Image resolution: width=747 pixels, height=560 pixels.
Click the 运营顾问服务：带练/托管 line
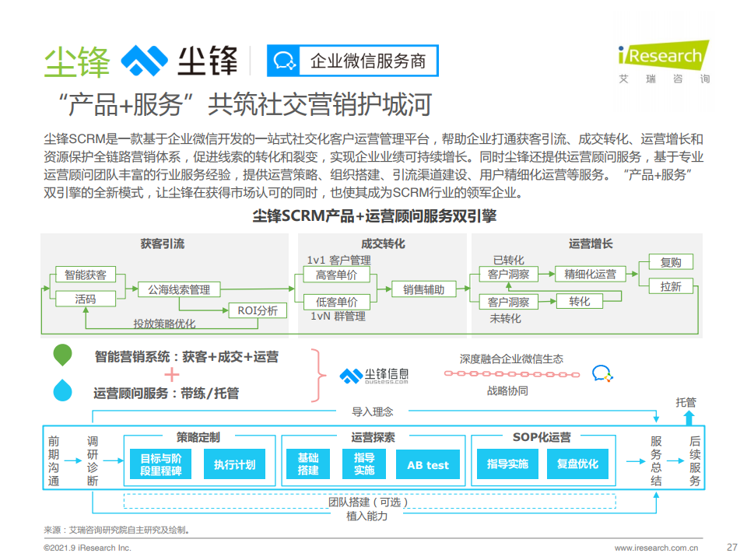point(167,393)
